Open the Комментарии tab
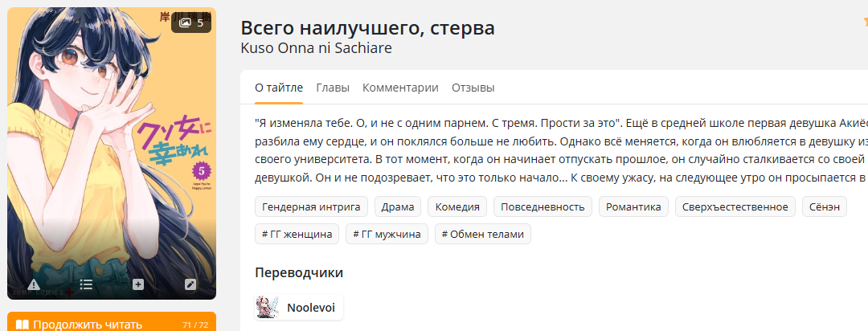Screen dimensions: 868x331 pos(400,88)
